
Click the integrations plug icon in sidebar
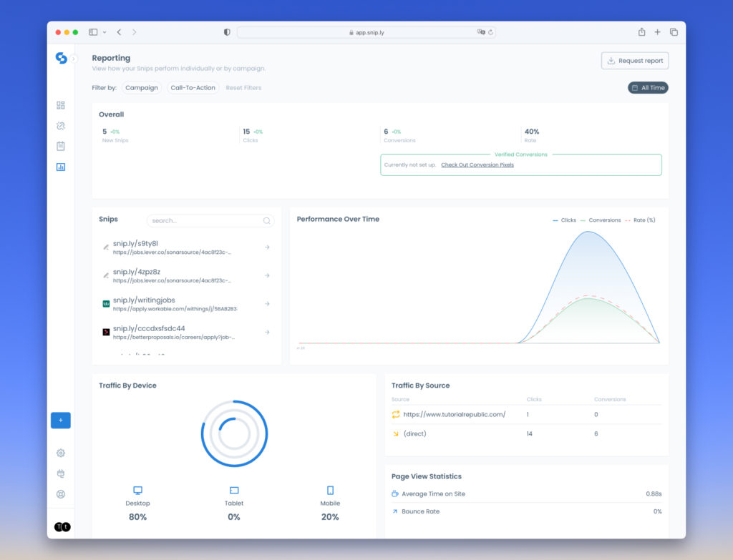point(61,473)
